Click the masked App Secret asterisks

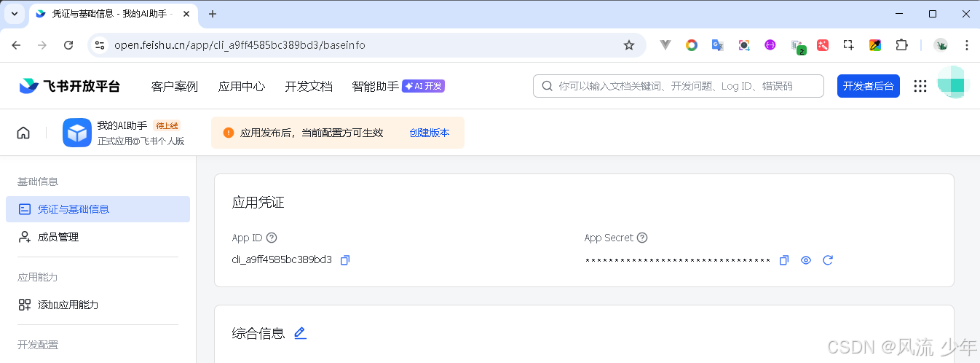pyautogui.click(x=678, y=261)
